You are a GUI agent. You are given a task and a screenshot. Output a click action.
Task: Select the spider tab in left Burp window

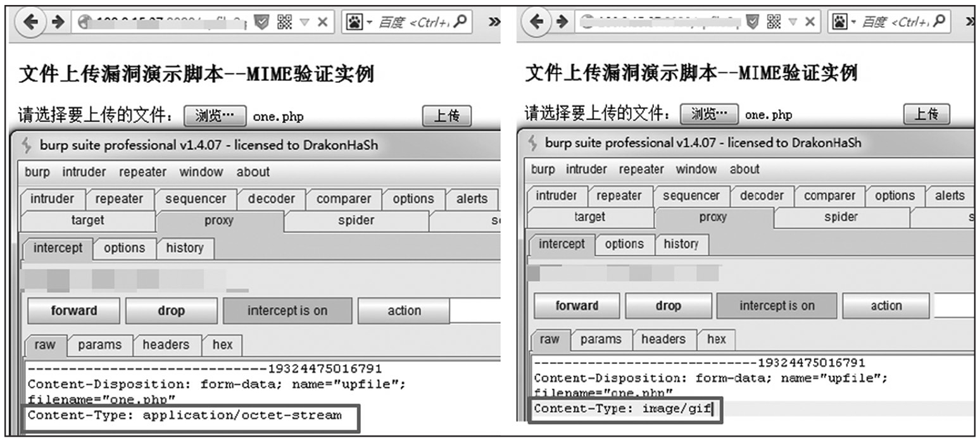(356, 221)
